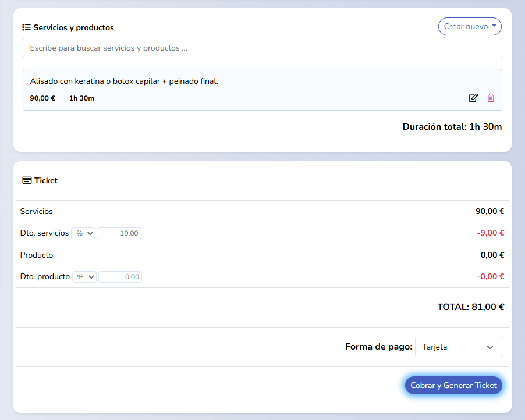Viewport: 525px width, 420px height.
Task: Click the list icon beside Servicios y productos
Action: [x=26, y=27]
